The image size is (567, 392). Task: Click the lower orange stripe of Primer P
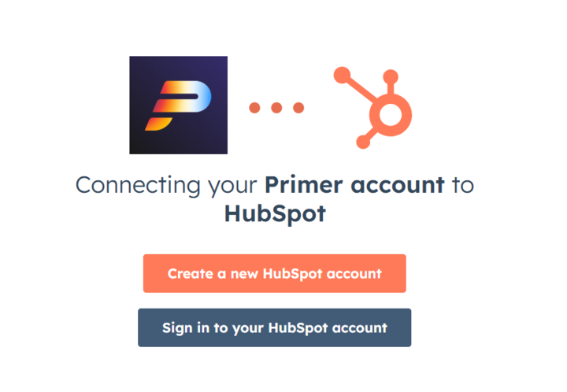click(158, 124)
